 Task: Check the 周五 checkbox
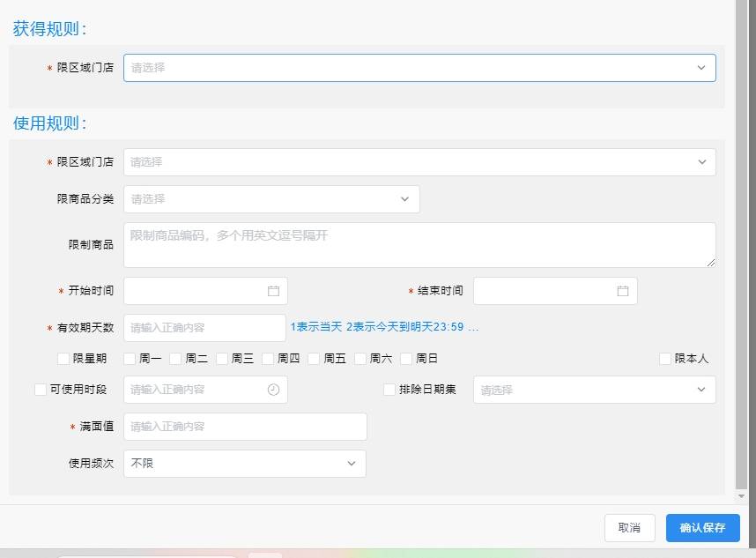(314, 358)
